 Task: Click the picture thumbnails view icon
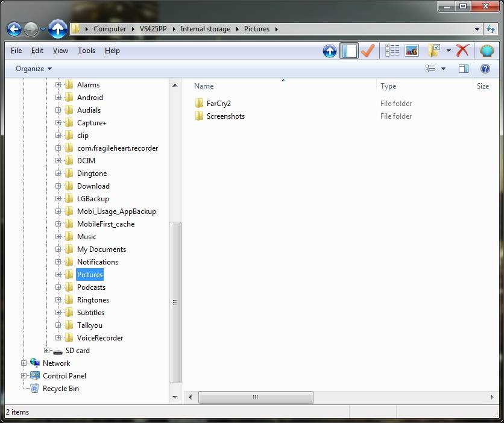tap(412, 51)
